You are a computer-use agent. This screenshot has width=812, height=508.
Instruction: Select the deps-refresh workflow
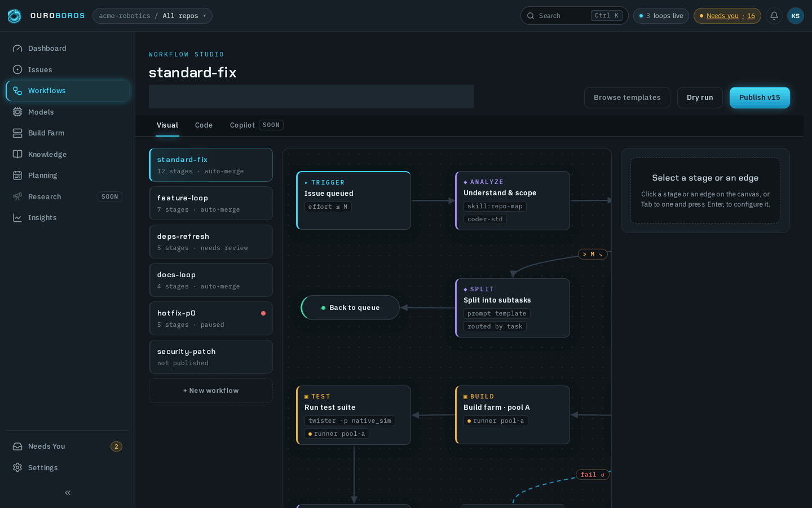point(211,242)
